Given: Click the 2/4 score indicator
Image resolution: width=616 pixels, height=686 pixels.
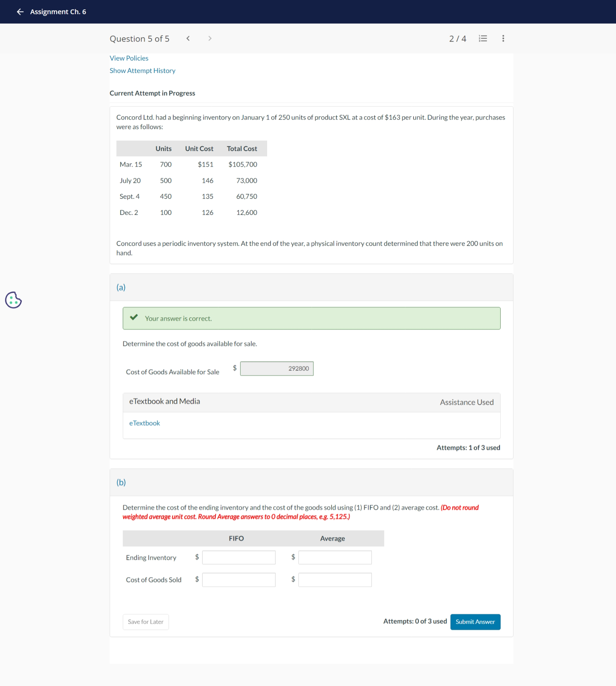Looking at the screenshot, I should click(x=457, y=38).
